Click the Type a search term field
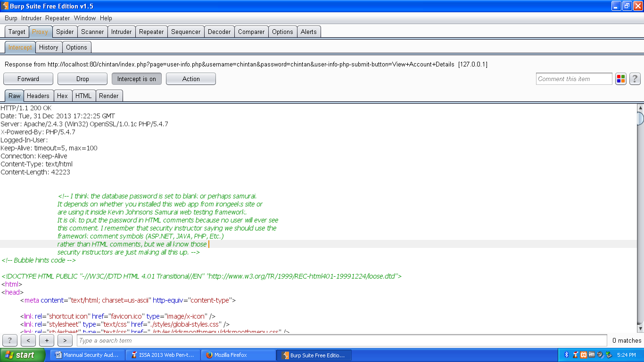The width and height of the screenshot is (644, 362). (x=342, y=340)
